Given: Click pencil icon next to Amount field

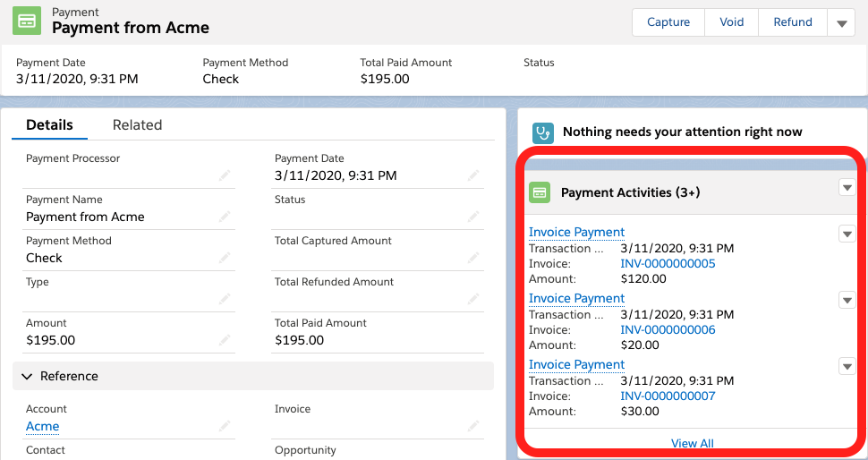Looking at the screenshot, I should click(224, 340).
